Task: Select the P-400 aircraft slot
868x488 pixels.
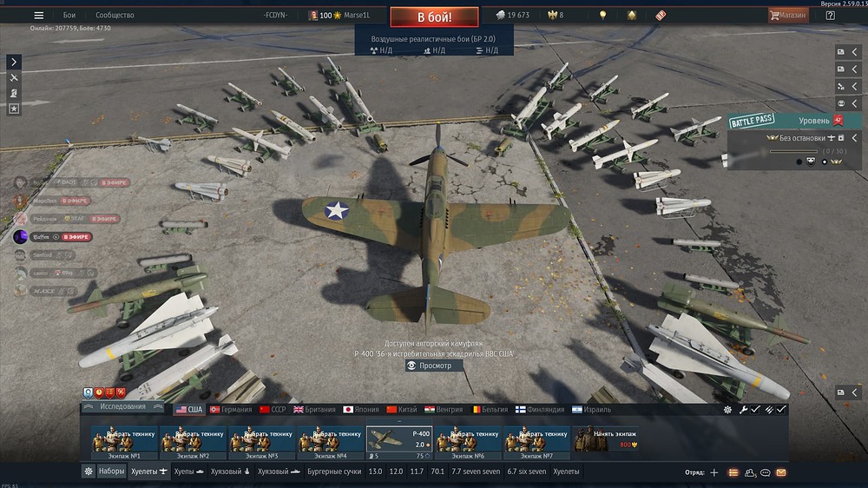Action: tap(399, 443)
